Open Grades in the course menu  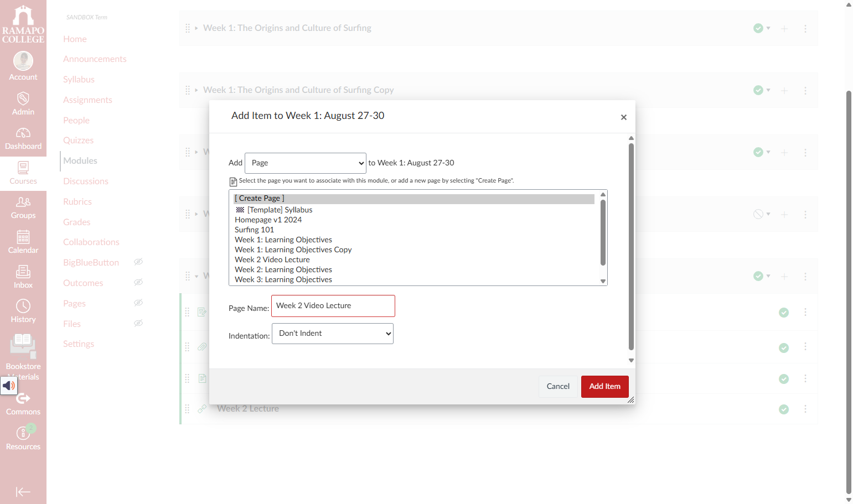(x=77, y=222)
